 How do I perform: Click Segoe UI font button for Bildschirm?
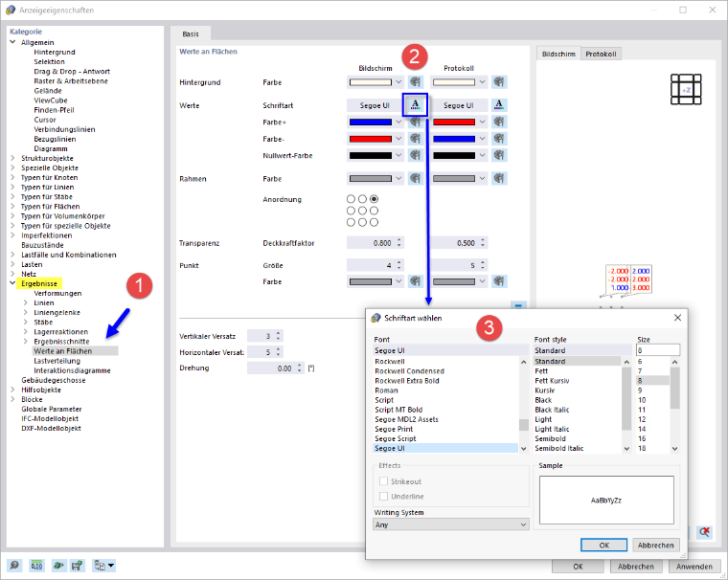pos(375,105)
